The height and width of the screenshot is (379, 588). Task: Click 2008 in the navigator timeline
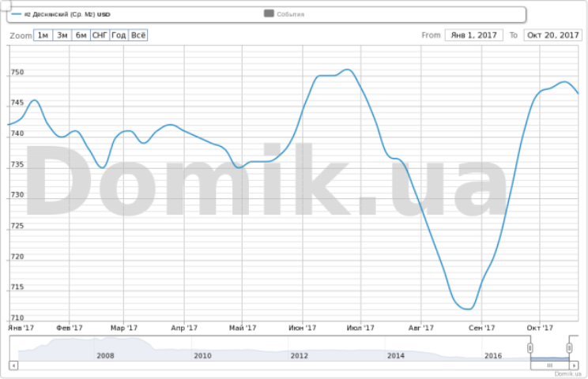point(105,355)
